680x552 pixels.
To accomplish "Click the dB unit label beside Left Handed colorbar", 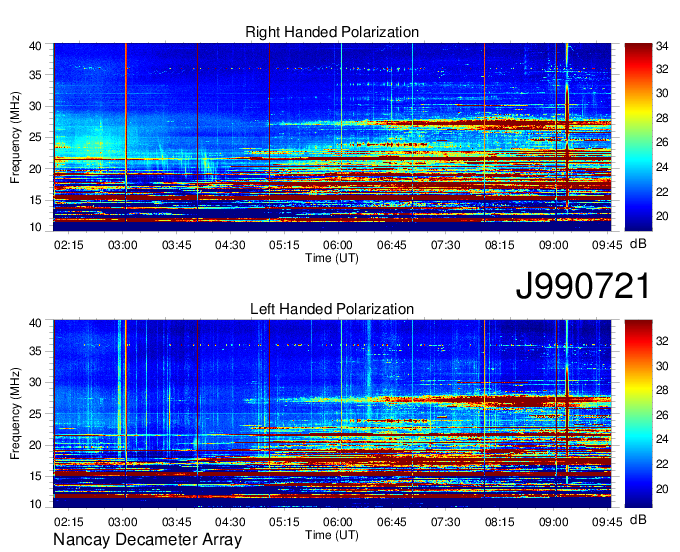I will click(638, 519).
